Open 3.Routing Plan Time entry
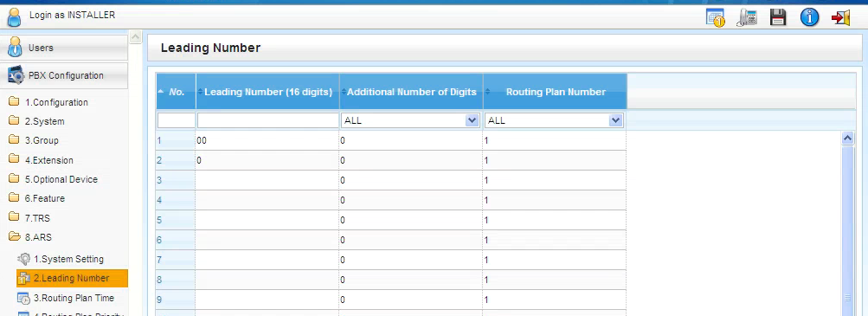868x316 pixels. point(74,298)
